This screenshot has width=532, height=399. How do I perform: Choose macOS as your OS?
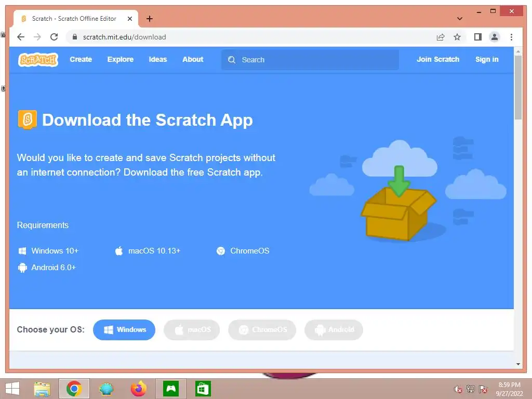pos(192,330)
